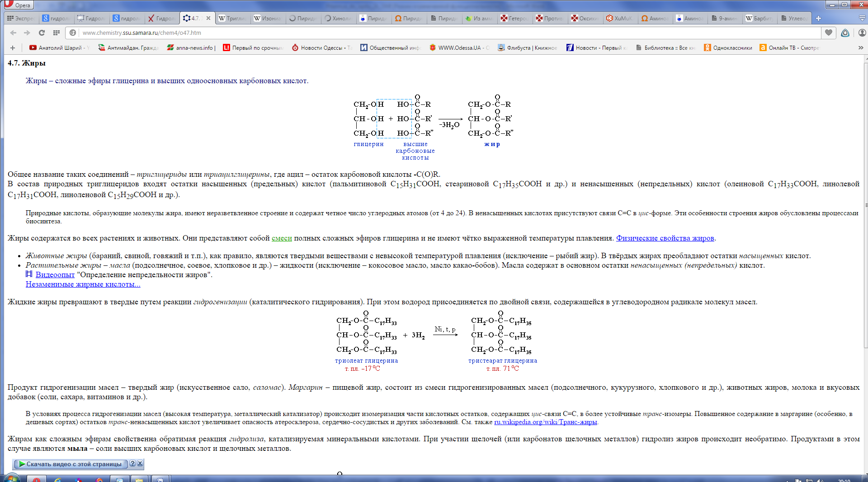Open the tab list menu at right of tabs
The image size is (868, 482).
point(862,19)
